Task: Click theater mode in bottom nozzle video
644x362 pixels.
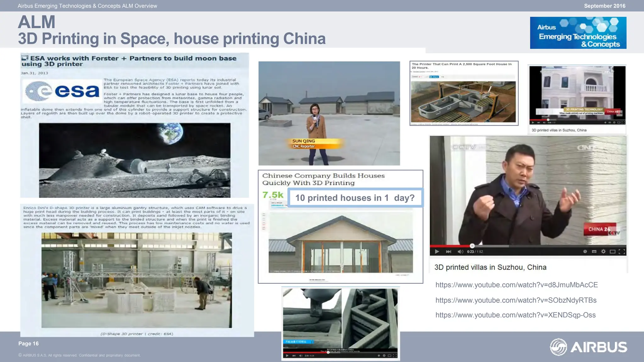Action: pyautogui.click(x=389, y=356)
